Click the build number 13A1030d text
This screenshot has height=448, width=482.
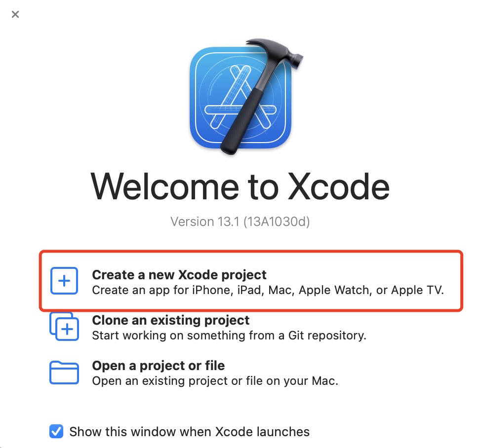(277, 222)
